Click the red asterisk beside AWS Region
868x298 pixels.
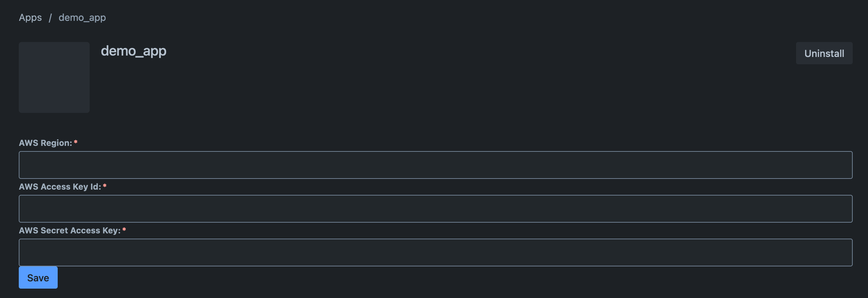[76, 142]
